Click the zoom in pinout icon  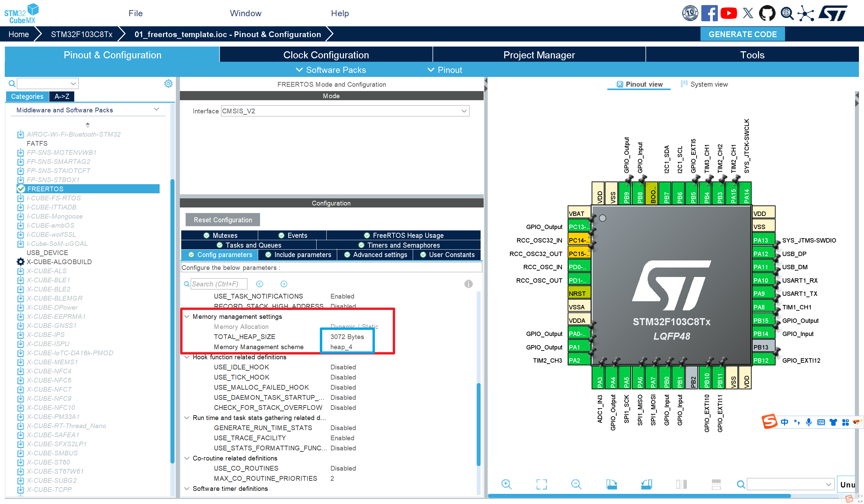click(506, 484)
